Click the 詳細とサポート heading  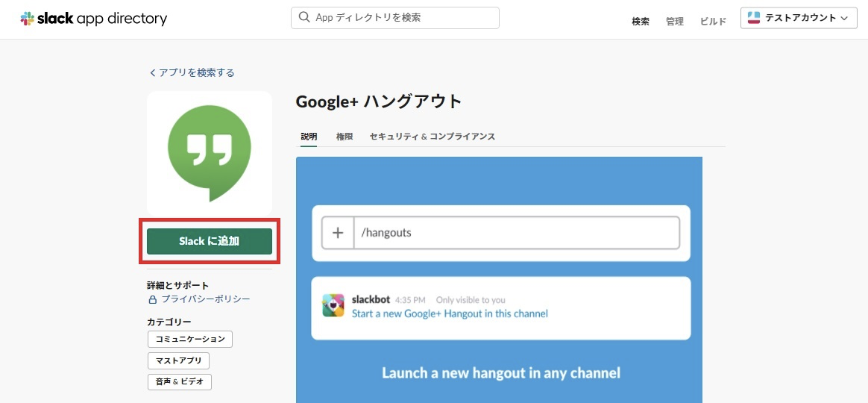(177, 286)
